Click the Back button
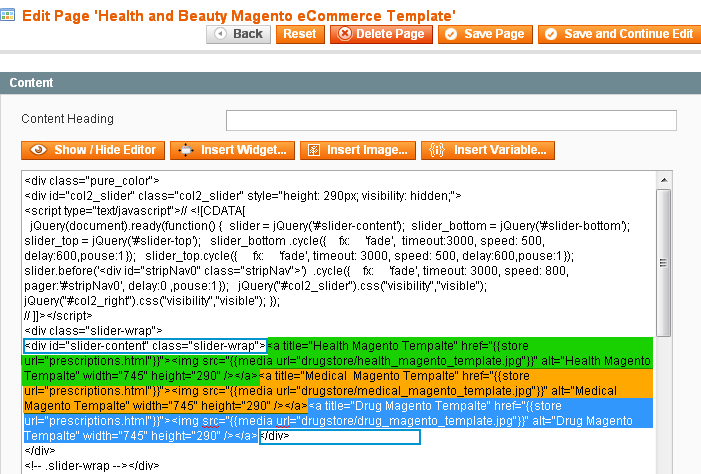This screenshot has width=701, height=474. coord(238,34)
